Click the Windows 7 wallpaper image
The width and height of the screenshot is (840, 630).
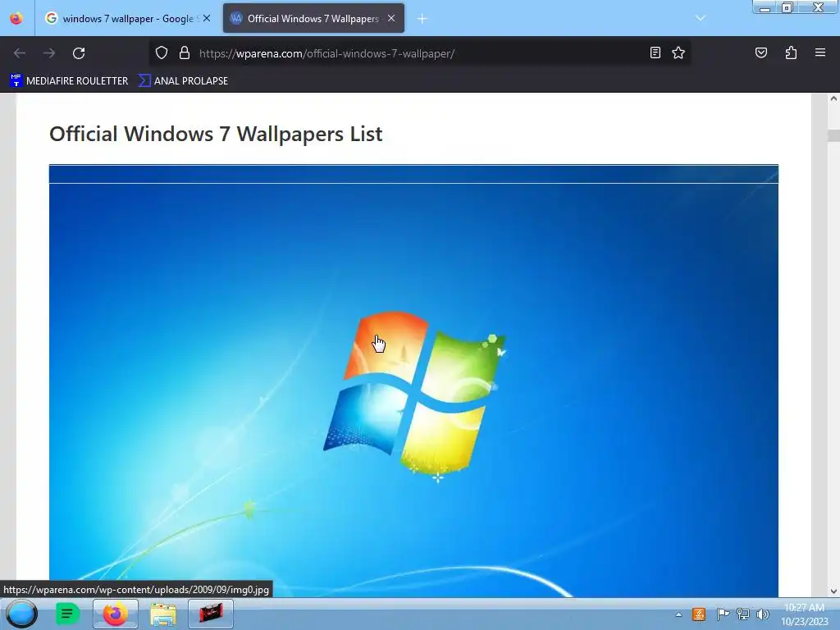[x=413, y=381]
